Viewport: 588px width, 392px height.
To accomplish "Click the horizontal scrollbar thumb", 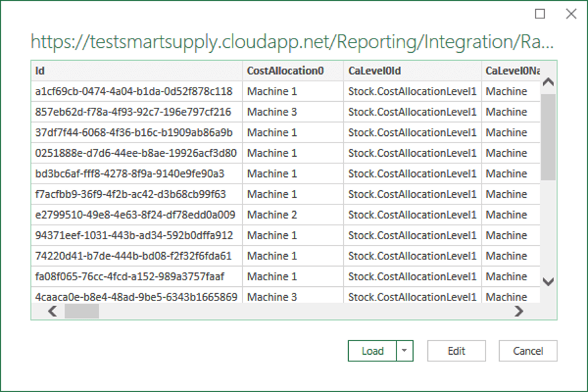I will 82,312.
